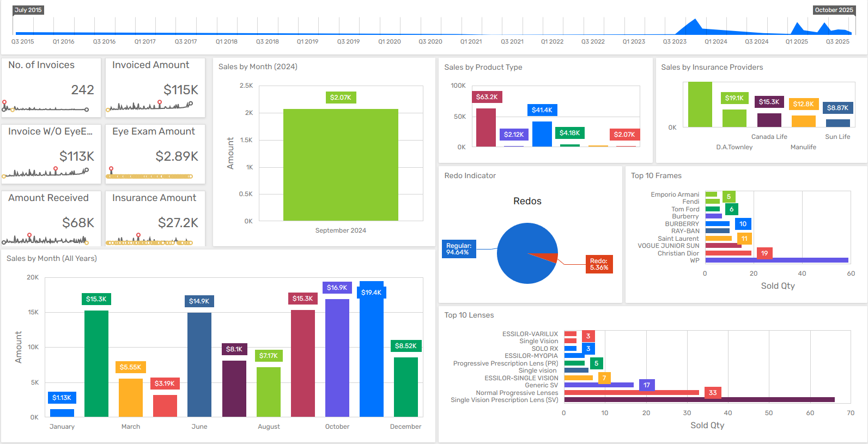Open the Insurance Amount card

click(x=155, y=218)
